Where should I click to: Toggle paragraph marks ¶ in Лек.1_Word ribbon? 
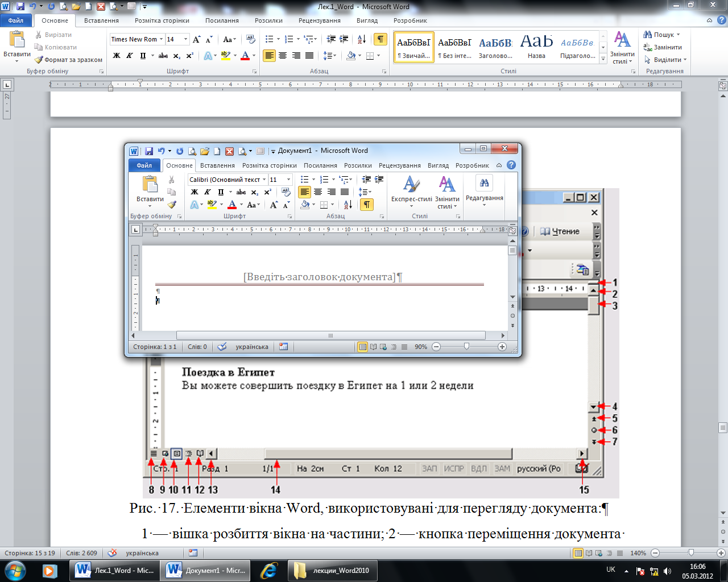[380, 39]
